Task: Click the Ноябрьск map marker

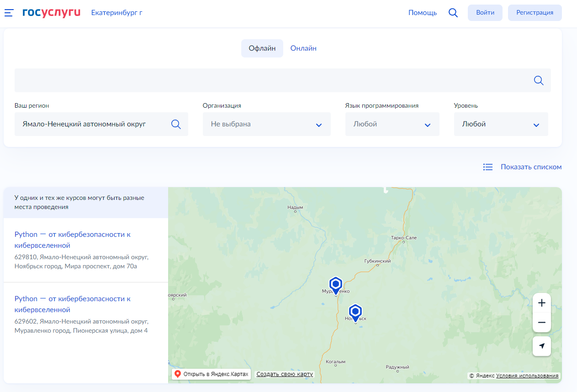Action: tap(355, 313)
